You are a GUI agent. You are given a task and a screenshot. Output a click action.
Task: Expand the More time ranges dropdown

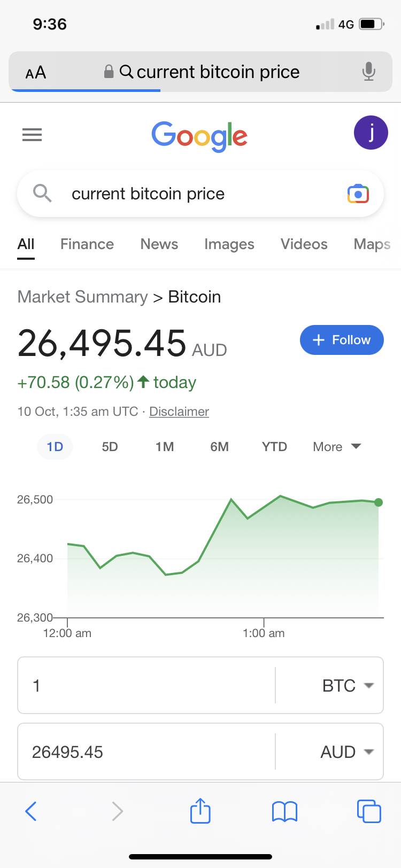337,447
